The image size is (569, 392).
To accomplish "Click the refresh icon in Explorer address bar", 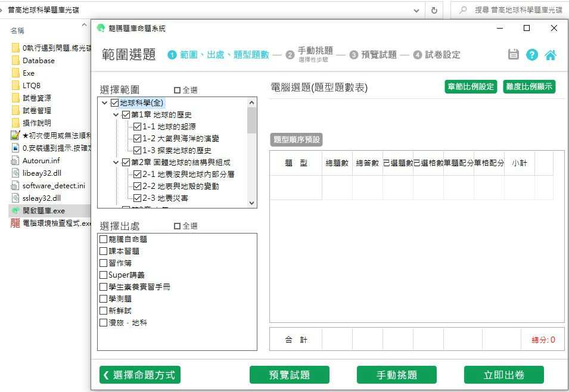I will click(x=434, y=11).
